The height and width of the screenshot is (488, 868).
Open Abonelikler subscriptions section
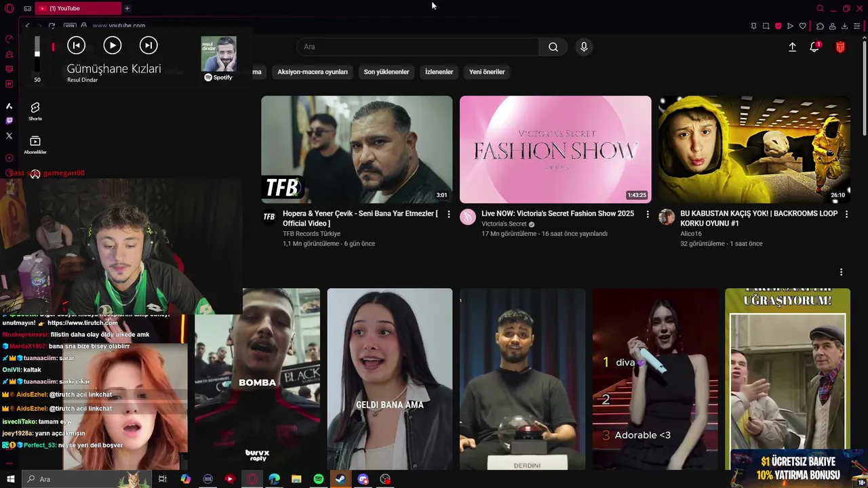click(x=35, y=145)
